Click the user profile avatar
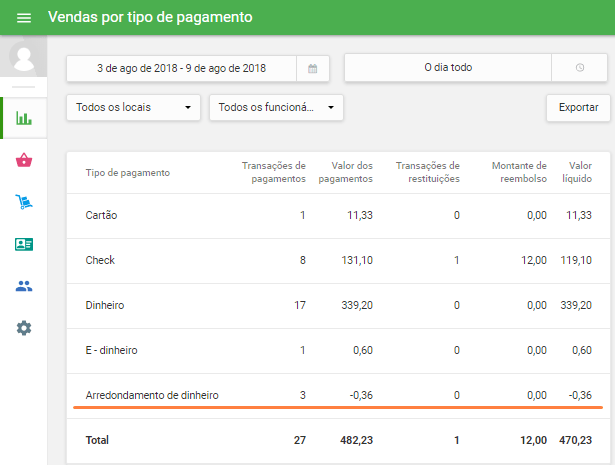Image resolution: width=615 pixels, height=465 pixels. point(23,57)
